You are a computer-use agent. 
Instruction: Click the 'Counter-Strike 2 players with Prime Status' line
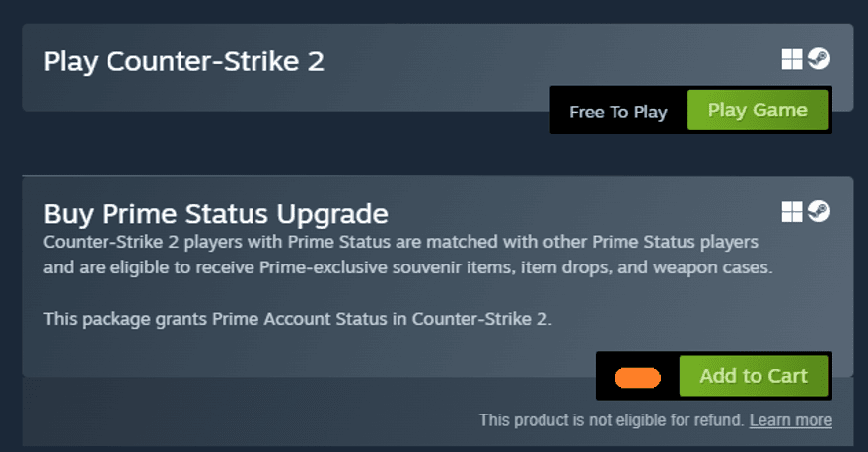(x=197, y=242)
